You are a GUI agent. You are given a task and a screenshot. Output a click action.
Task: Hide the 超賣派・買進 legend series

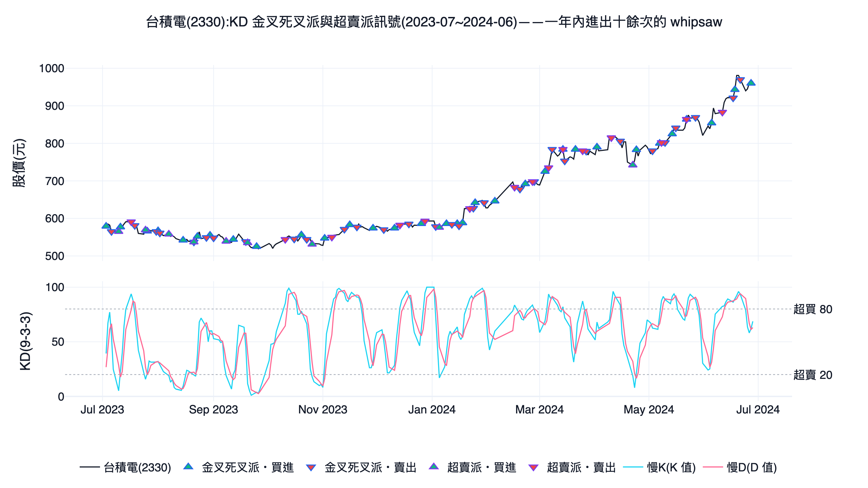point(472,467)
